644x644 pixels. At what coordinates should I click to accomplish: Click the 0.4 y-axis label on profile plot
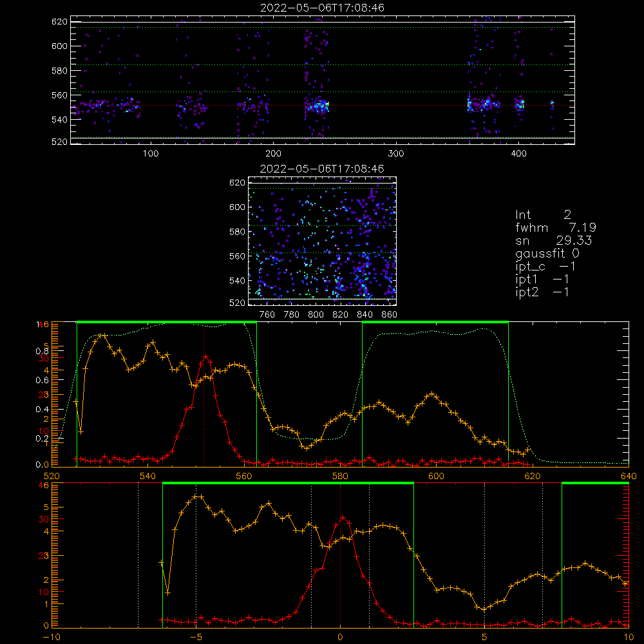43,410
